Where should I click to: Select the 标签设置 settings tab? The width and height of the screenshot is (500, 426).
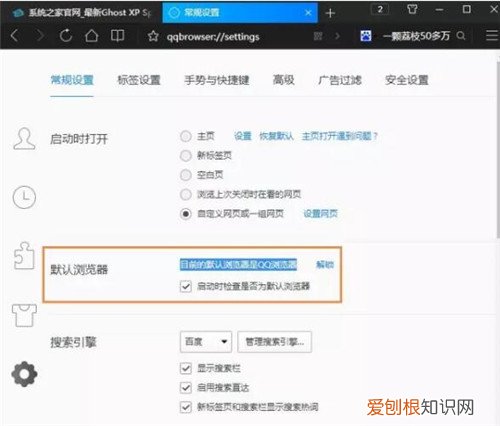pyautogui.click(x=139, y=80)
